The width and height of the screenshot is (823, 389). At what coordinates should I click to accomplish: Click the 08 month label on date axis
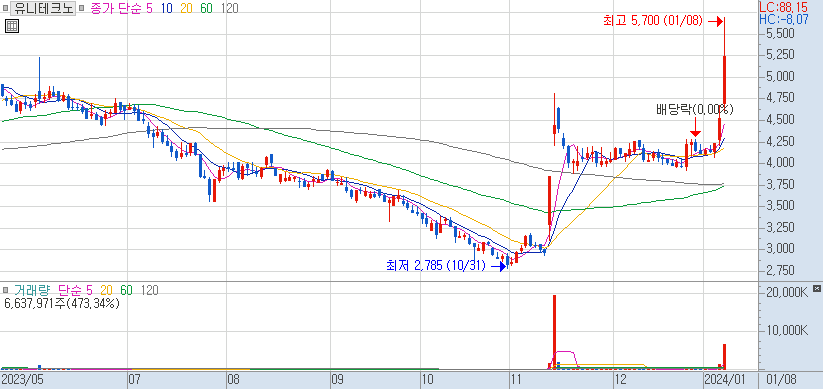[x=233, y=379]
